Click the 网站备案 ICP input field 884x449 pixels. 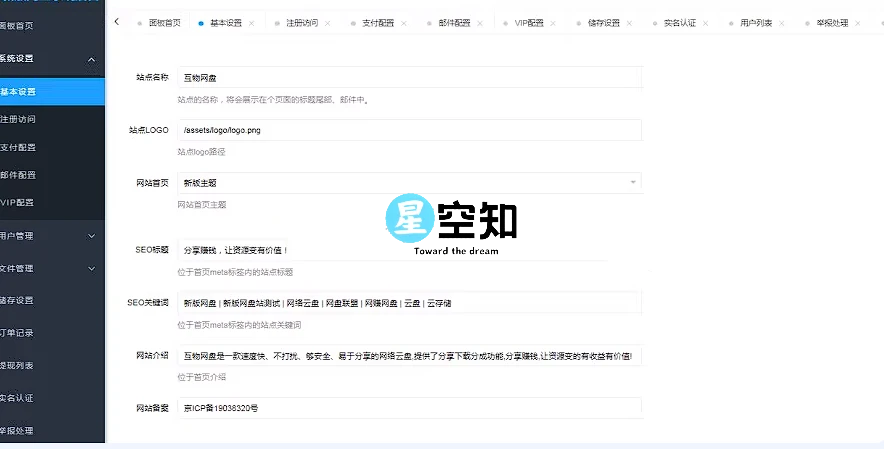point(409,408)
